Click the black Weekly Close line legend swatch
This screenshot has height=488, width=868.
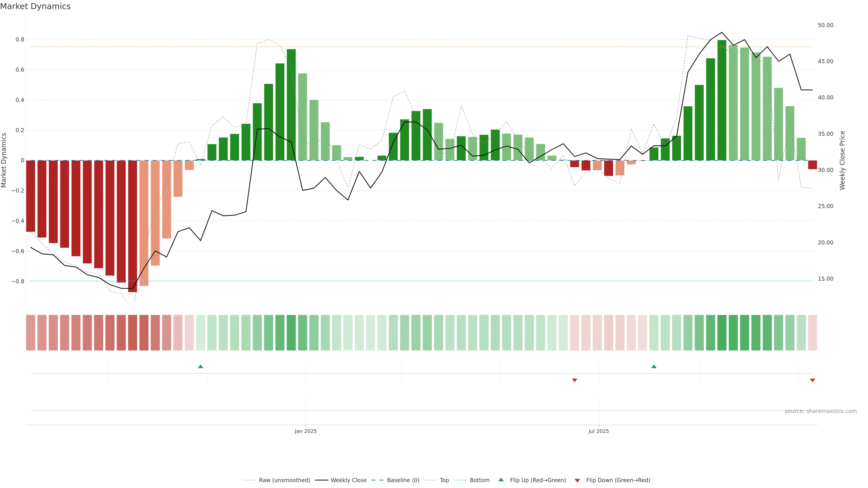click(321, 480)
